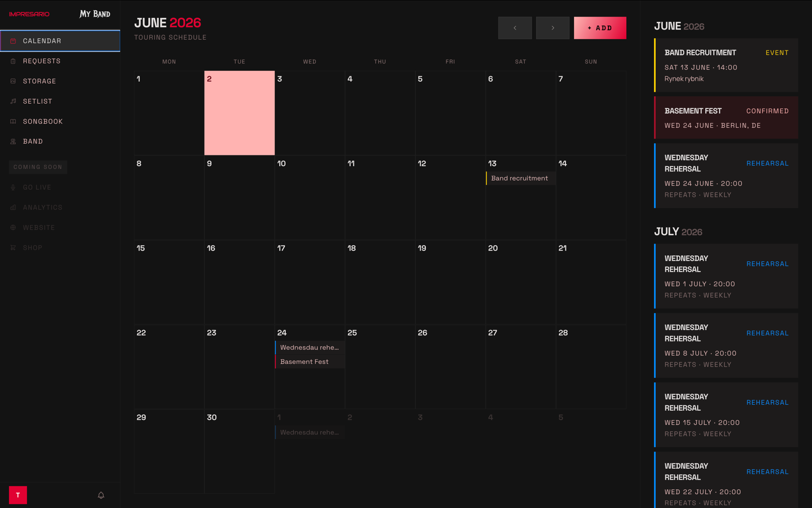The width and height of the screenshot is (812, 508).
Task: Click the Rynek rybnik location text
Action: coord(684,79)
